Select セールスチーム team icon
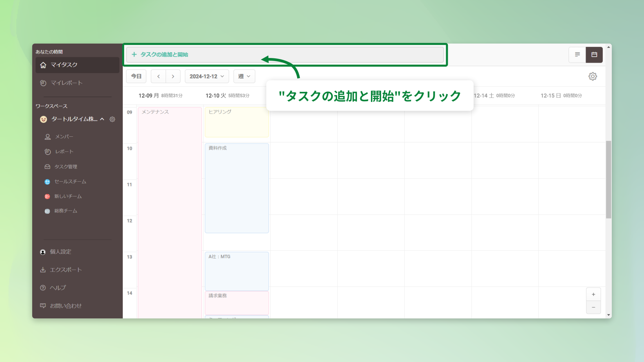 (47, 182)
